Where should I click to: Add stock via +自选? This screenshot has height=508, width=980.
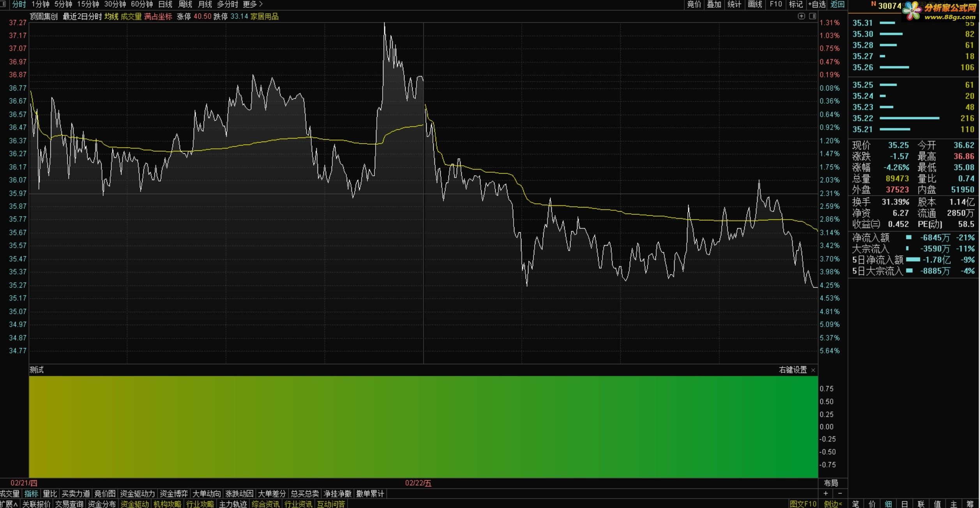tap(817, 4)
